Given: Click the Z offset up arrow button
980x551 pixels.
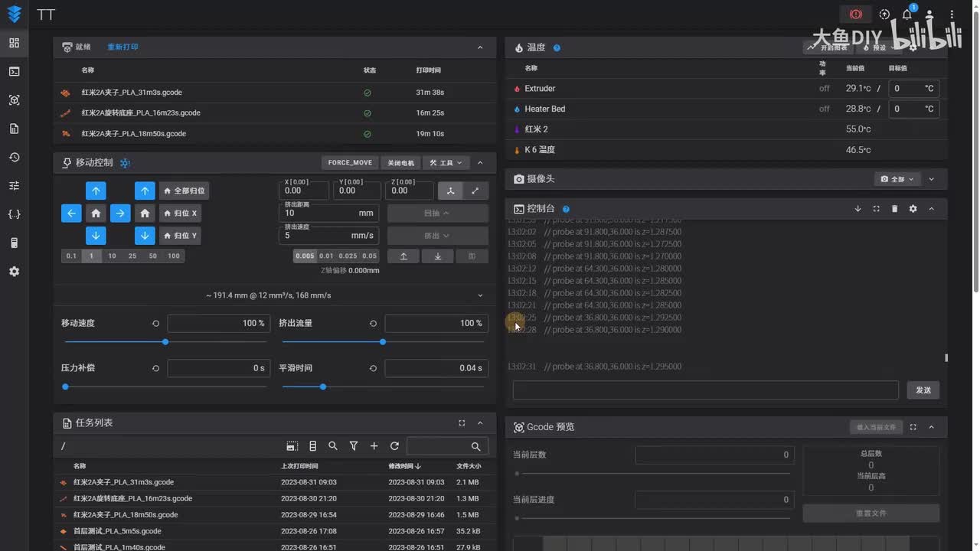Looking at the screenshot, I should pos(403,256).
